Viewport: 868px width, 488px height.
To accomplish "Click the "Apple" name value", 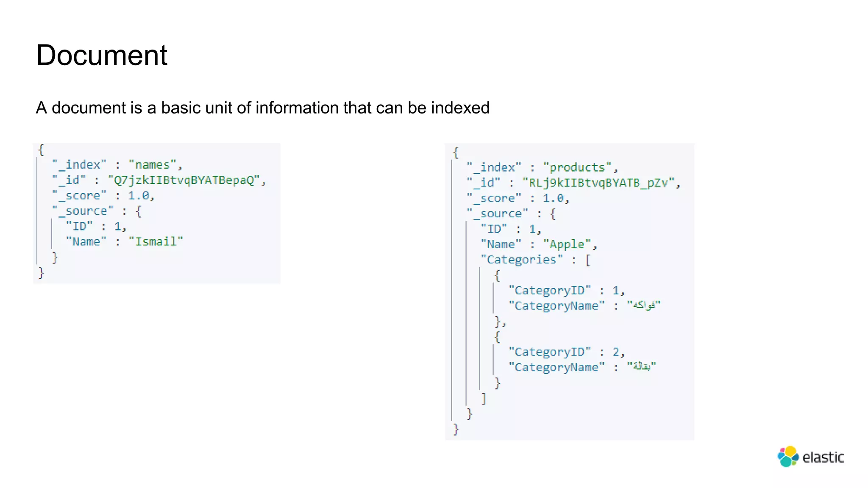I will pyautogui.click(x=567, y=244).
